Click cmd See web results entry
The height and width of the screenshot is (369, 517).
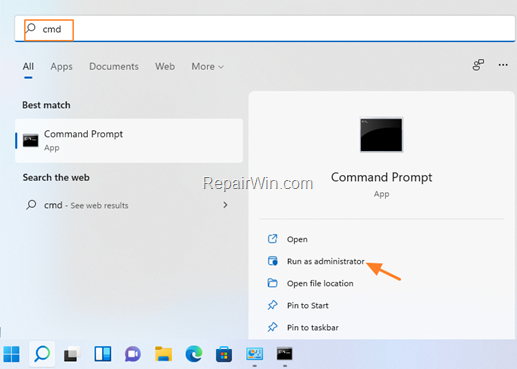[128, 205]
